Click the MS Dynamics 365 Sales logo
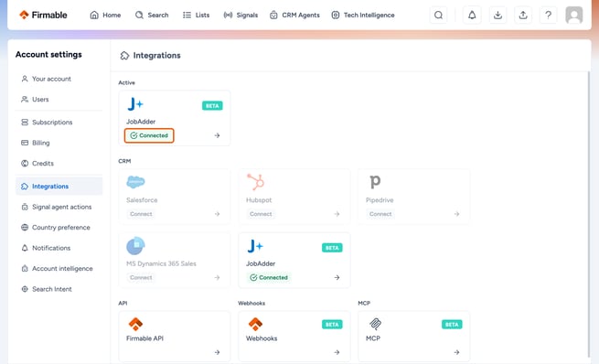 click(135, 246)
